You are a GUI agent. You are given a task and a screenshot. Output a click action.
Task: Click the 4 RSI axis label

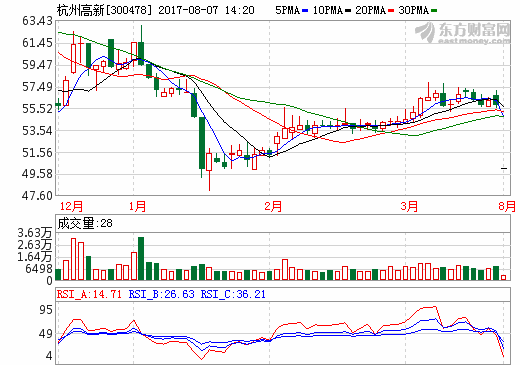[x=49, y=356]
